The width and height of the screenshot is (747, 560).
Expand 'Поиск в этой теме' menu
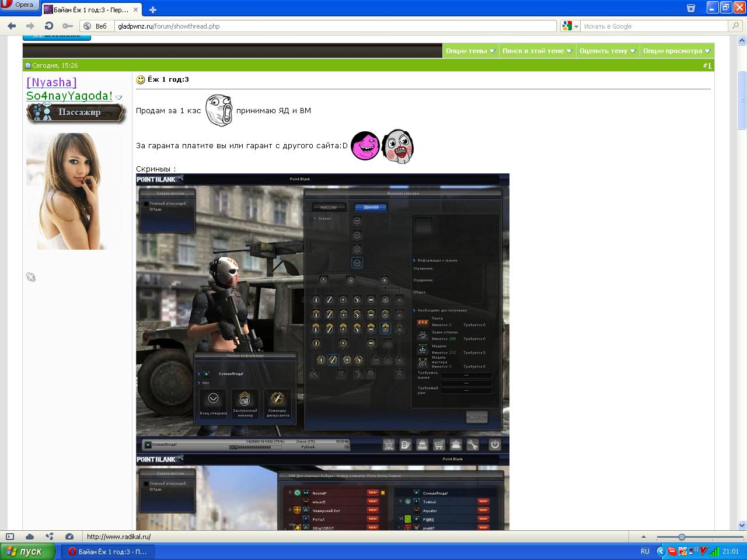coord(537,51)
